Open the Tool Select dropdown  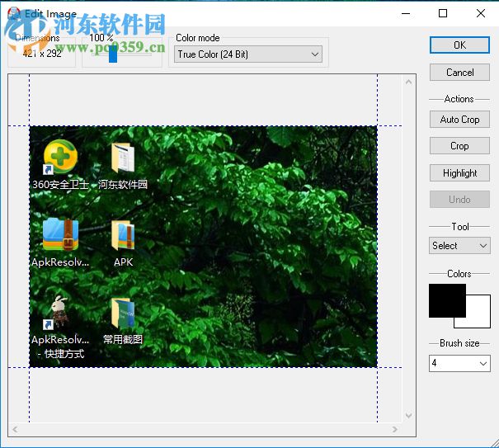tap(459, 246)
